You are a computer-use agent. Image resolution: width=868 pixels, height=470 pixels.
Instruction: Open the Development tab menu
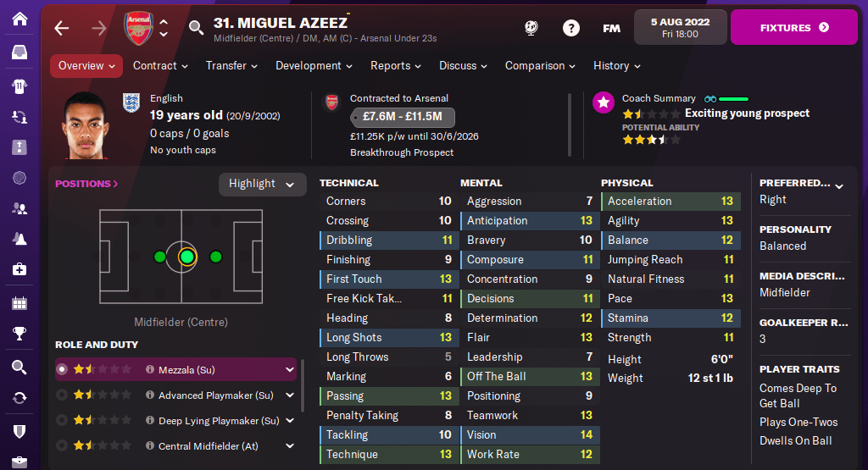(x=313, y=66)
